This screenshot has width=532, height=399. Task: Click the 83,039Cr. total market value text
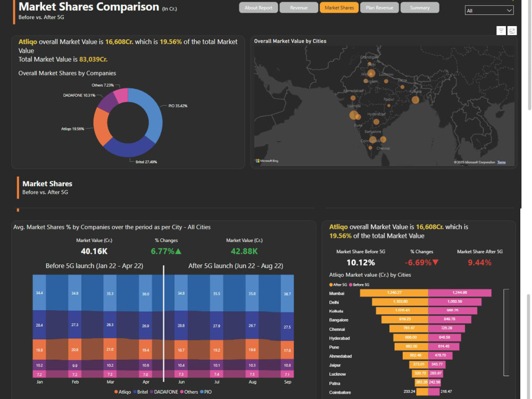coord(93,60)
